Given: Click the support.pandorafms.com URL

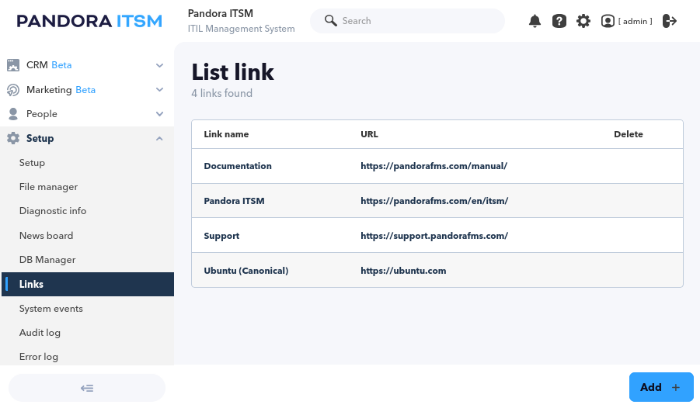Looking at the screenshot, I should point(434,236).
